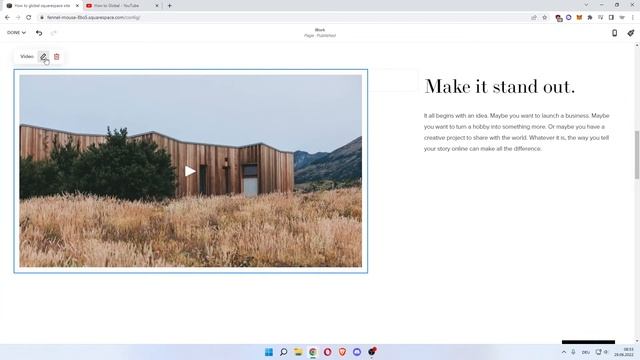Open the DONE dropdown menu
The image size is (640, 360).
pos(16,33)
